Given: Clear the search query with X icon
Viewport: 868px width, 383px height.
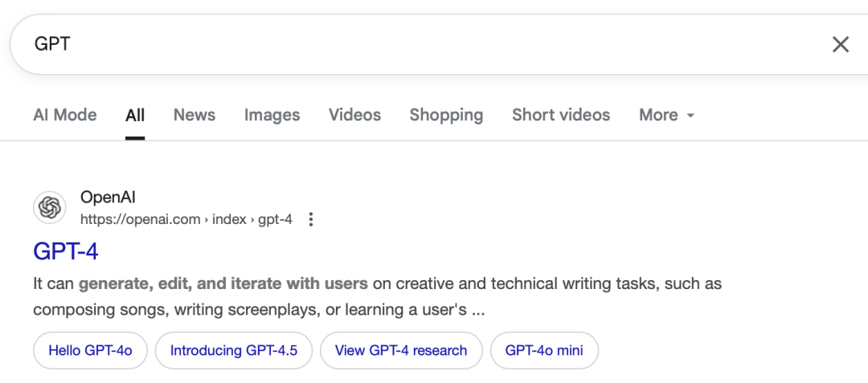Looking at the screenshot, I should 841,44.
